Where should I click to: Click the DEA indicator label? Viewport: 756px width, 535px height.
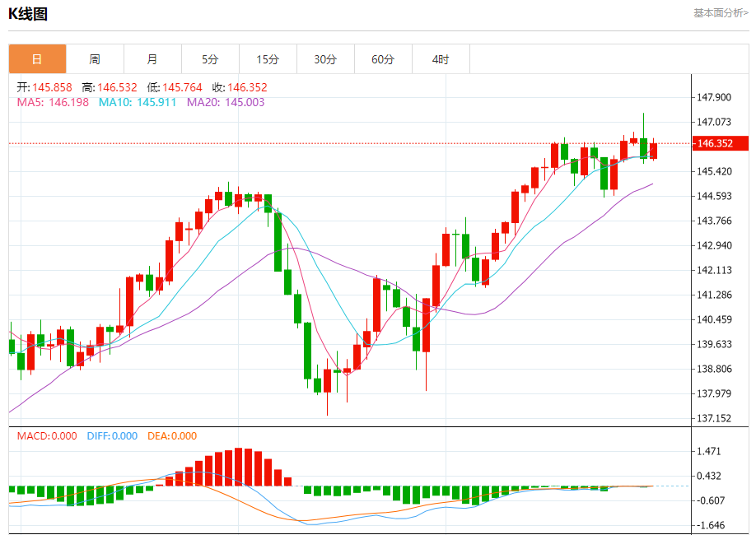click(172, 436)
